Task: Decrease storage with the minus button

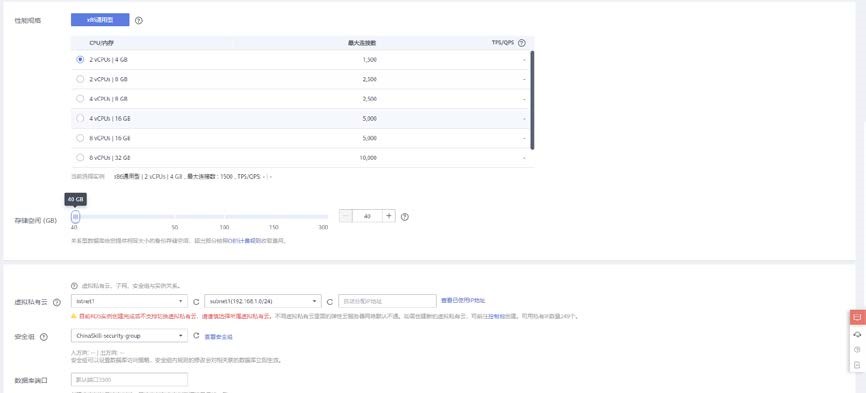Action: click(x=345, y=216)
